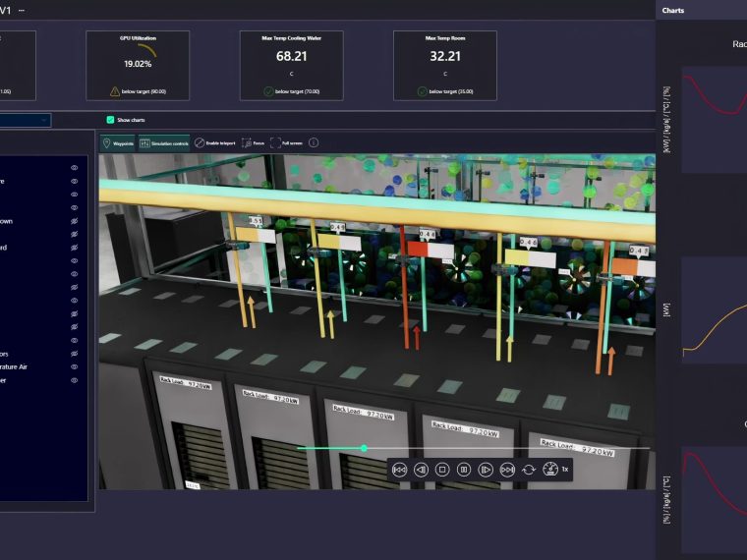Stop the simulation playback
This screenshot has width=747, height=560.
coord(442,470)
